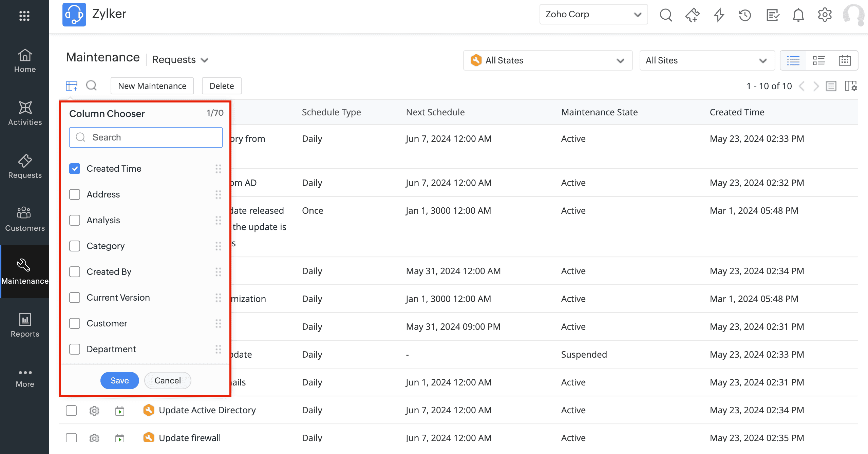
Task: Open the apps grid launcher icon
Action: pyautogui.click(x=24, y=16)
